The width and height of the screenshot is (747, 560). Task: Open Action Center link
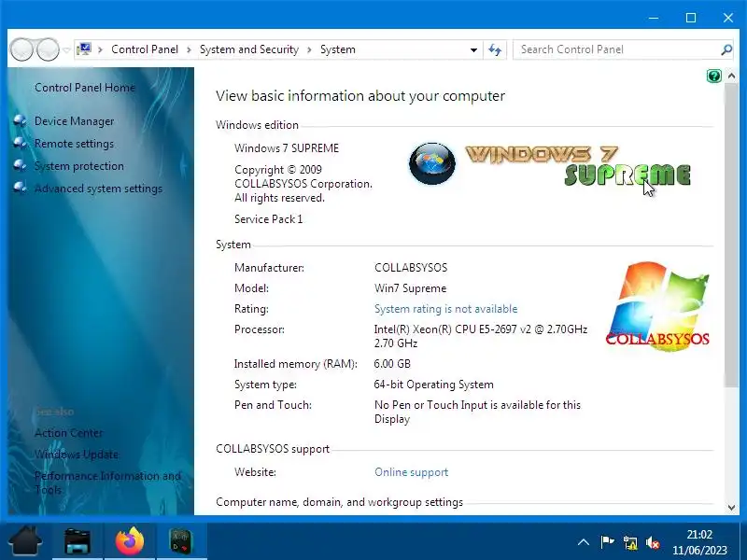(68, 433)
